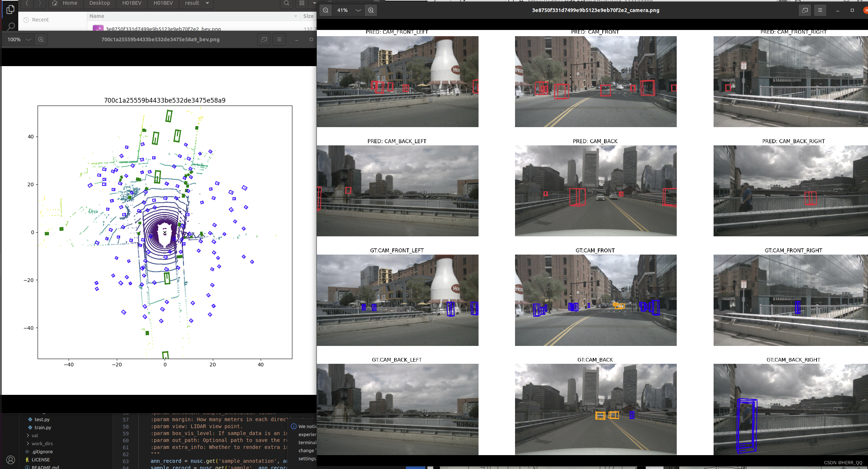Zoom in on bev.png image viewer
868x469 pixels.
pos(41,39)
